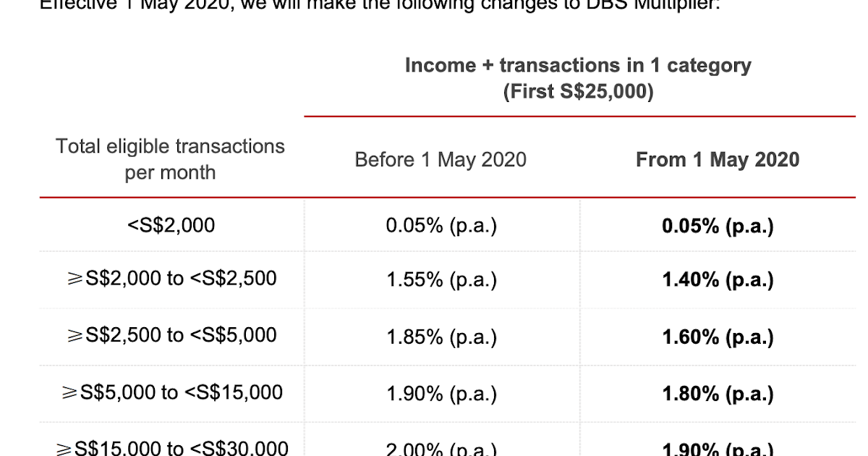
Task: Click the '<S$2,000' row label
Action: click(x=171, y=225)
